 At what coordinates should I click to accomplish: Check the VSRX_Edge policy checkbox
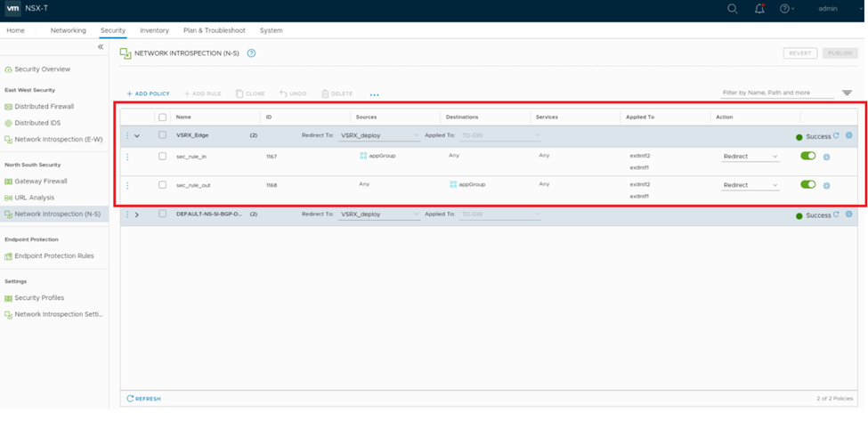[x=162, y=135]
